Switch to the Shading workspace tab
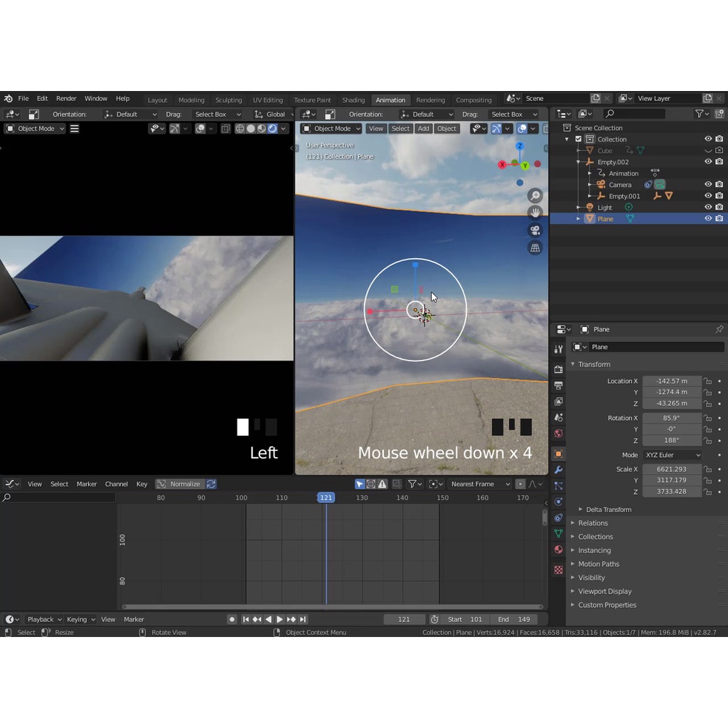Image resolution: width=728 pixels, height=728 pixels. (x=353, y=100)
